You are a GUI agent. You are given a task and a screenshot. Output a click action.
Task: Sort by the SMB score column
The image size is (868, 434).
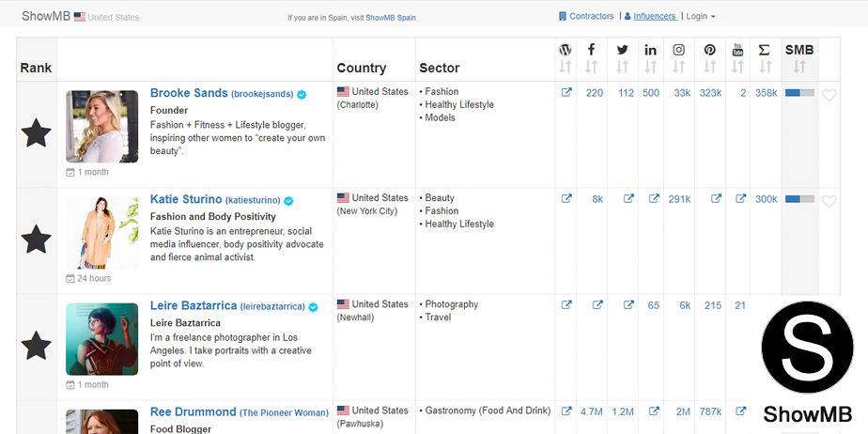[799, 67]
